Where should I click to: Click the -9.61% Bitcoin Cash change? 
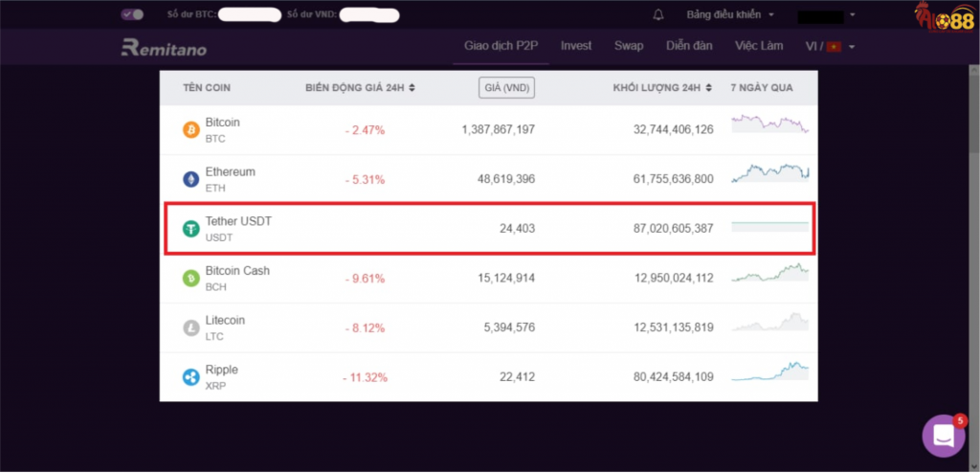click(365, 279)
